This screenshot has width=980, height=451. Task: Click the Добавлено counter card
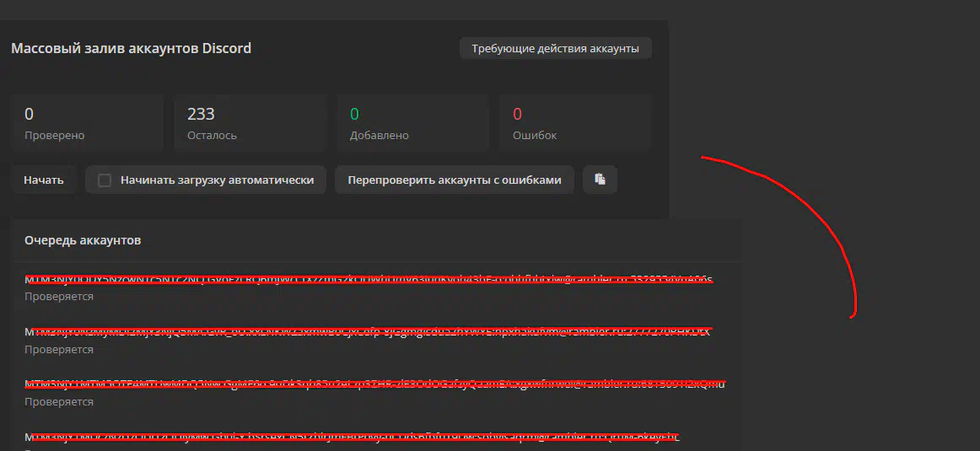click(412, 123)
